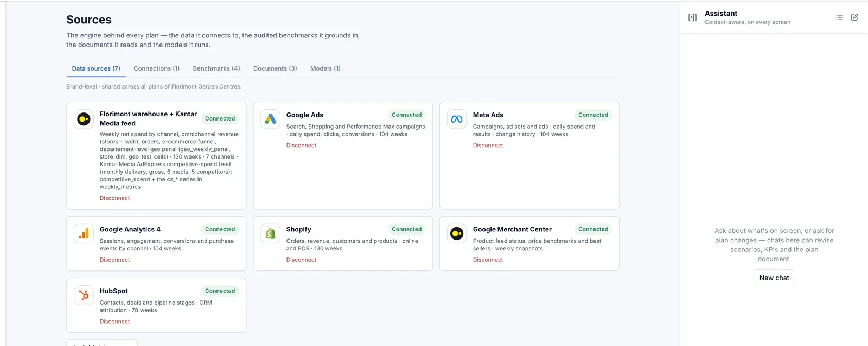
Task: Select the Data sources (7) tab
Action: point(96,68)
